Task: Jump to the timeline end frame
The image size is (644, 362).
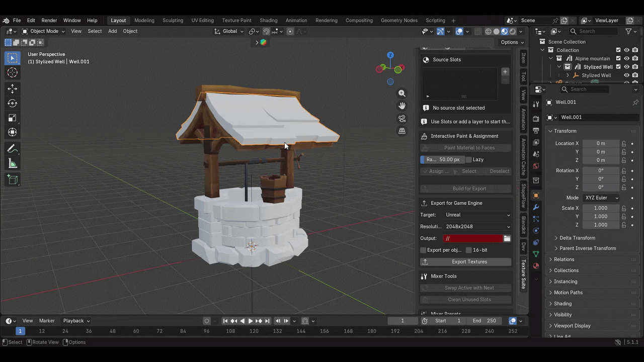Action: coord(267,321)
